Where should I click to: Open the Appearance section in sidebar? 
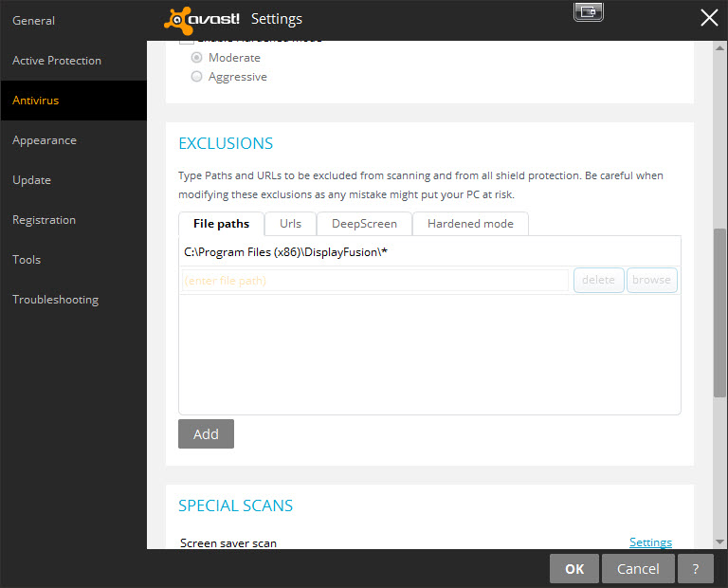coord(45,139)
